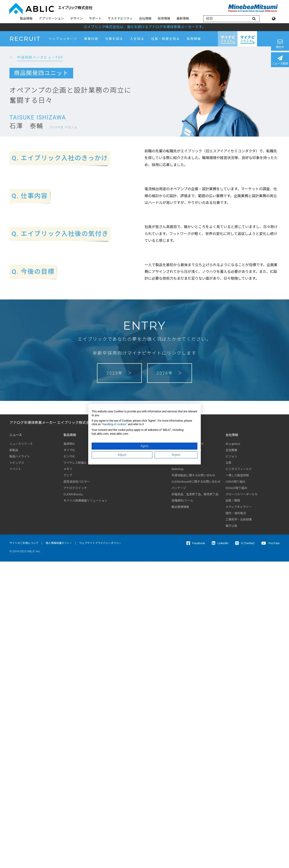Viewport: 289px width, 868px height.
Task: Open サイトのご利用について link
Action: 24,543
